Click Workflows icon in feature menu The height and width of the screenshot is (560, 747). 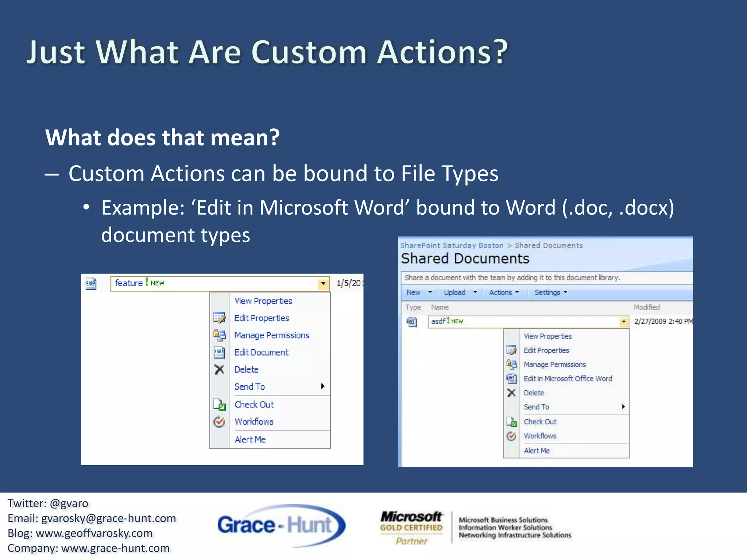219,421
